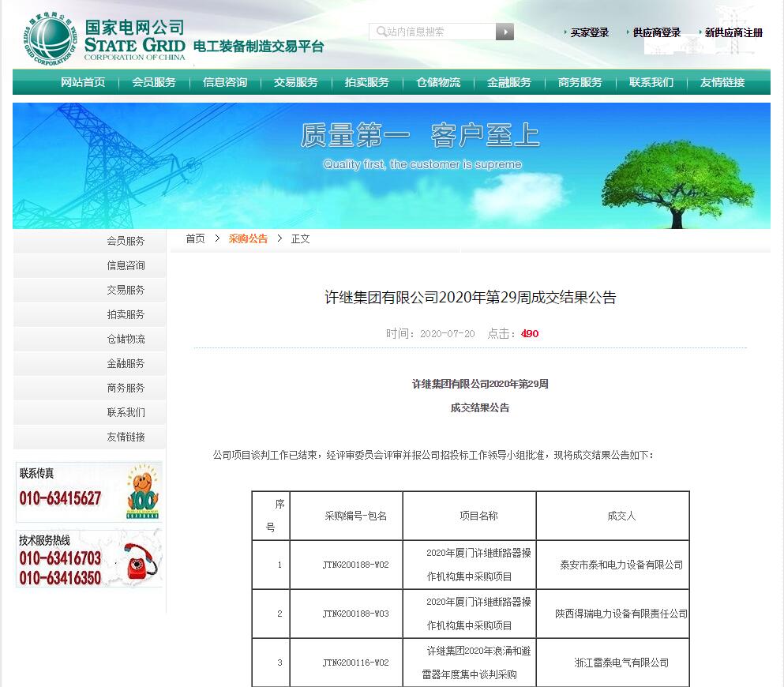Screen dimensions: 784x687
Task: Click the State Grid globe logo
Action: (x=49, y=36)
